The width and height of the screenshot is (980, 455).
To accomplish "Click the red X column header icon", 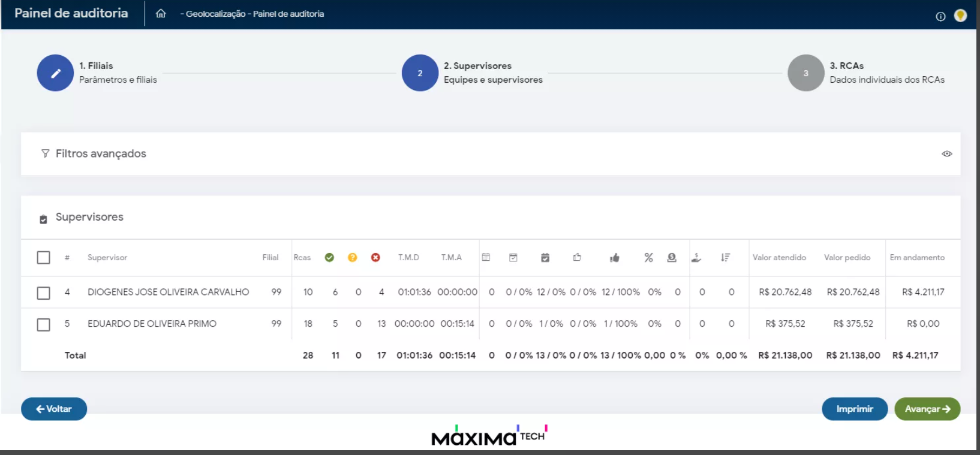I will click(375, 257).
